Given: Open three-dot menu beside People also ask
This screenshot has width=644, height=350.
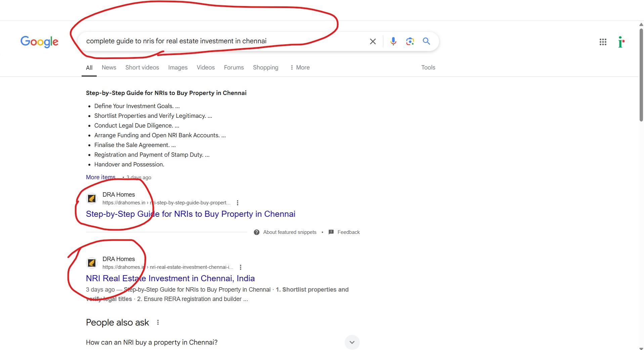Looking at the screenshot, I should coord(158,322).
